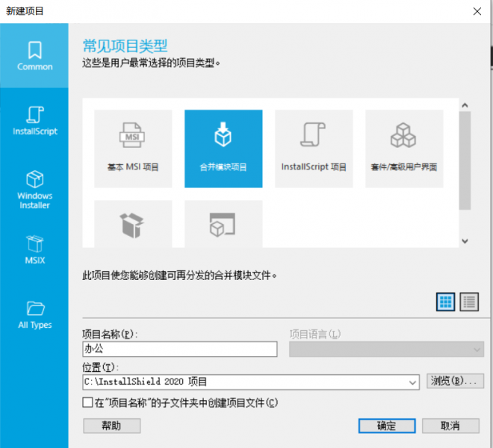This screenshot has width=493, height=448.
Task: Open the All Types folder category
Action: point(34,314)
